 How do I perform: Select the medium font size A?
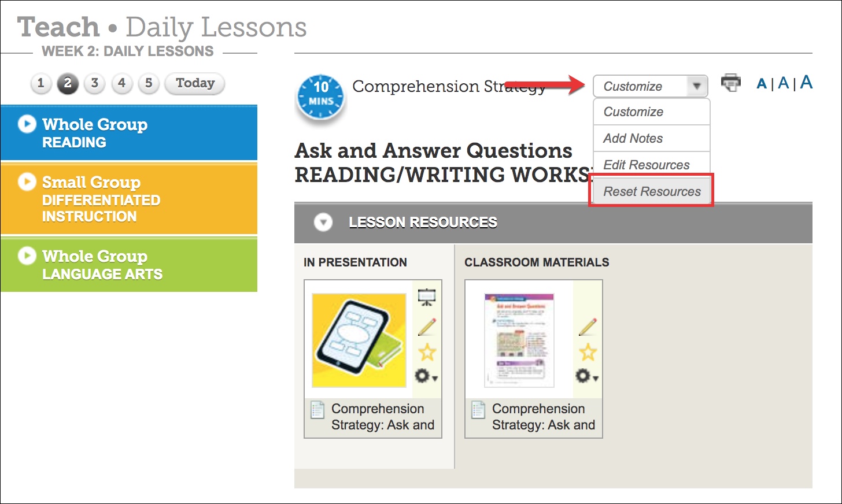tap(783, 83)
